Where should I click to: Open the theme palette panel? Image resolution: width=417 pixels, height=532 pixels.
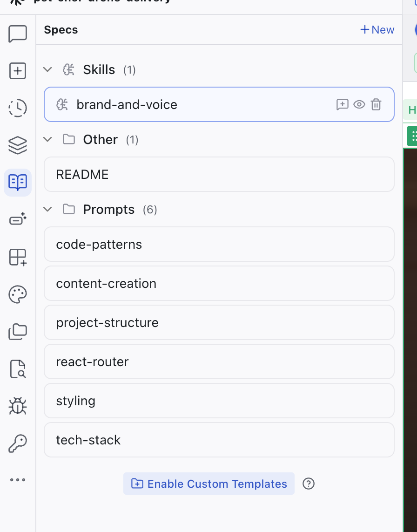pos(17,294)
